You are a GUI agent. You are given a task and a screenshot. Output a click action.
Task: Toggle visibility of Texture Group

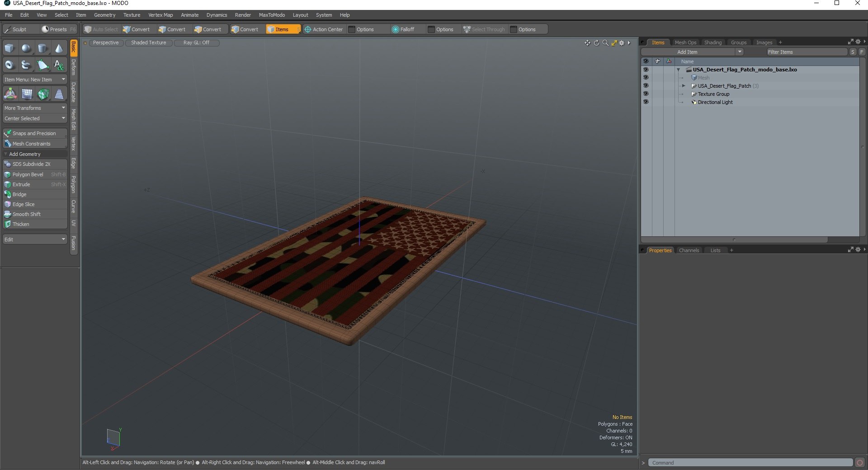click(x=646, y=94)
